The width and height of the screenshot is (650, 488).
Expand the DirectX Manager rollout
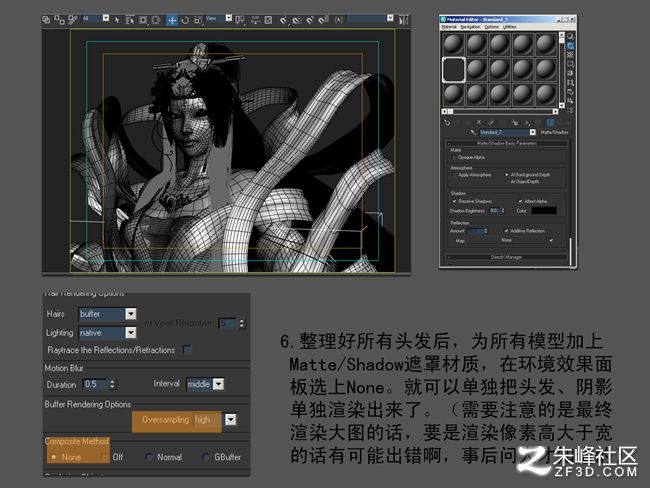click(x=507, y=257)
